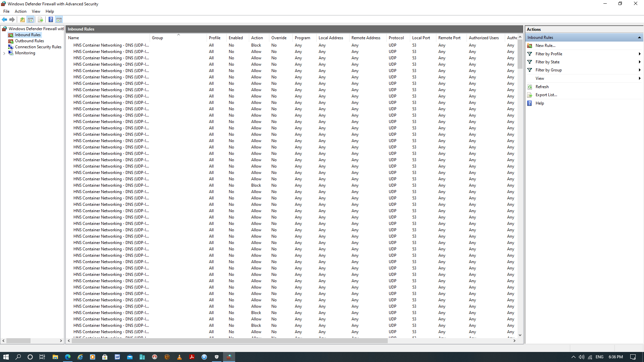Screen dimensions: 644x362
Task: Toggle the Show/Hide Console Tree icon
Action: (31, 19)
